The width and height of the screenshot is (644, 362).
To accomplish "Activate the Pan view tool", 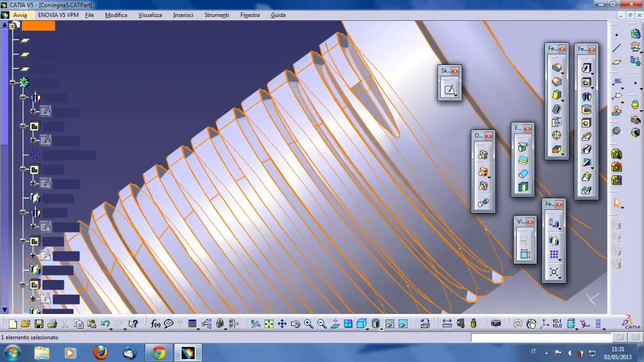I will click(282, 324).
